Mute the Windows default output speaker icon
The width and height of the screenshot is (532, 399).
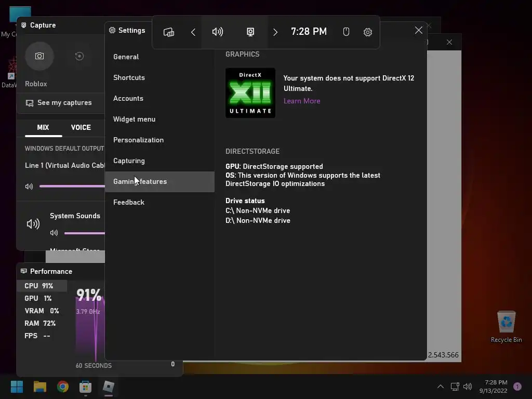[29, 187]
